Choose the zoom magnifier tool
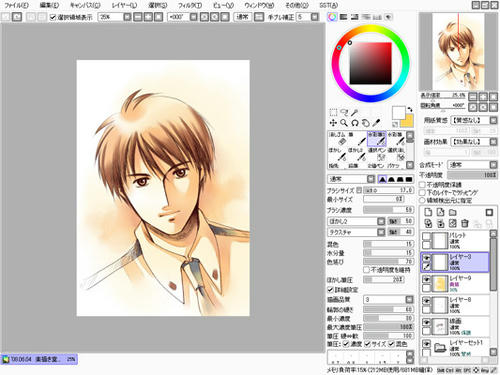 [344, 123]
